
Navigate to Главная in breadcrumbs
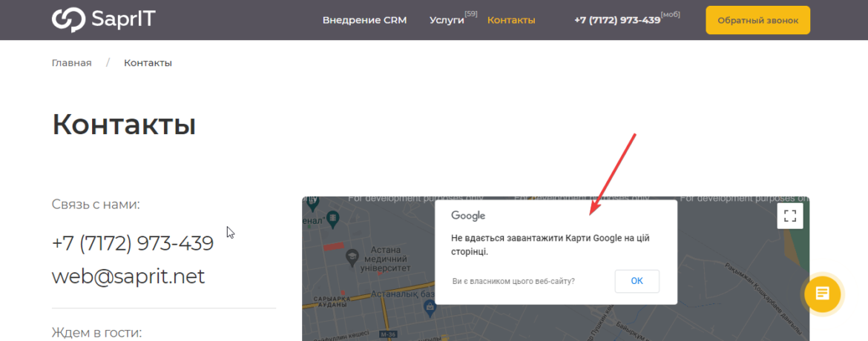71,63
